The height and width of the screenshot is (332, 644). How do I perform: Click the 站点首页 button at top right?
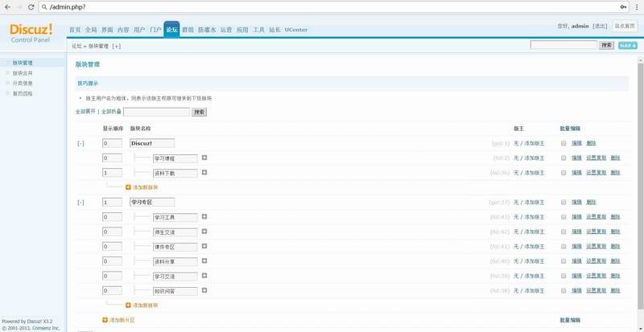point(625,26)
